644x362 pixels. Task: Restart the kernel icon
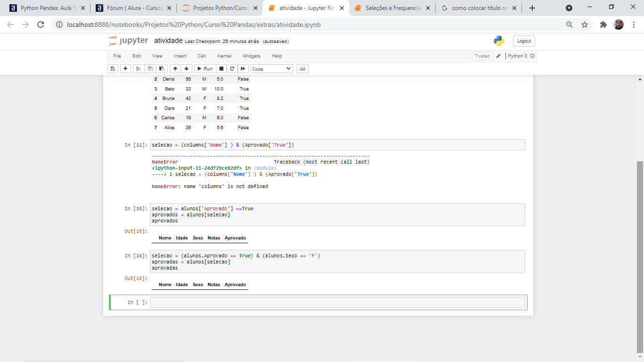[x=232, y=69]
